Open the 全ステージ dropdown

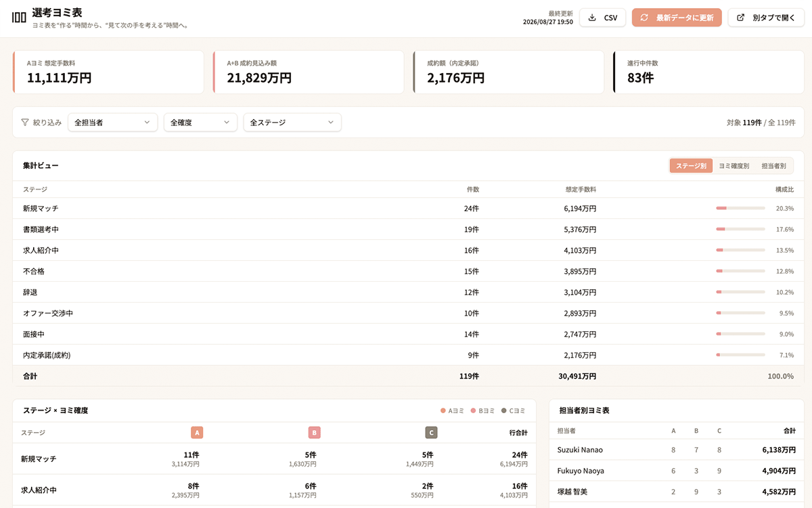point(292,123)
